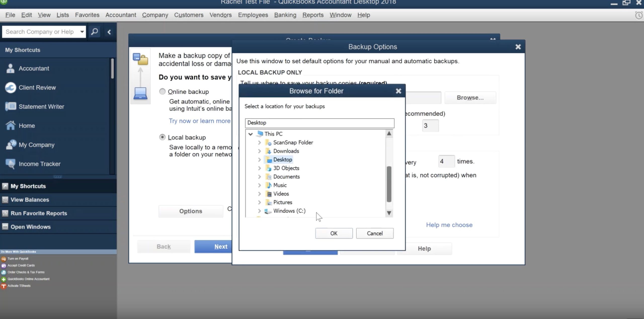Select the Pictures folder in the tree
Image resolution: width=644 pixels, height=319 pixels.
pos(283,202)
